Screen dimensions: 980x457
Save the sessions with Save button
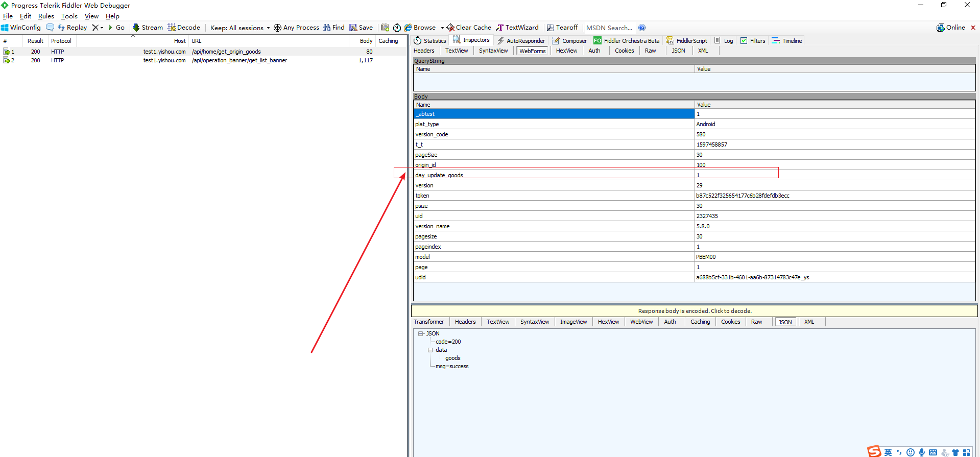(x=361, y=28)
